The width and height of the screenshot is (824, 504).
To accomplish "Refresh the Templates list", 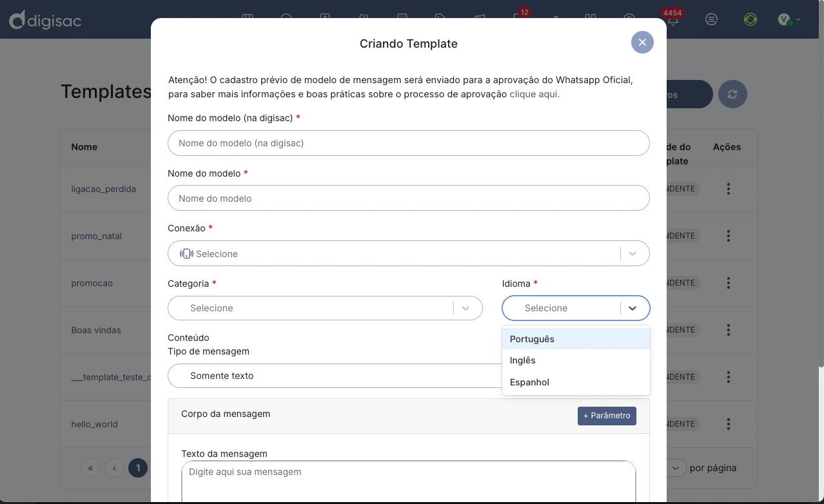I will click(x=732, y=94).
